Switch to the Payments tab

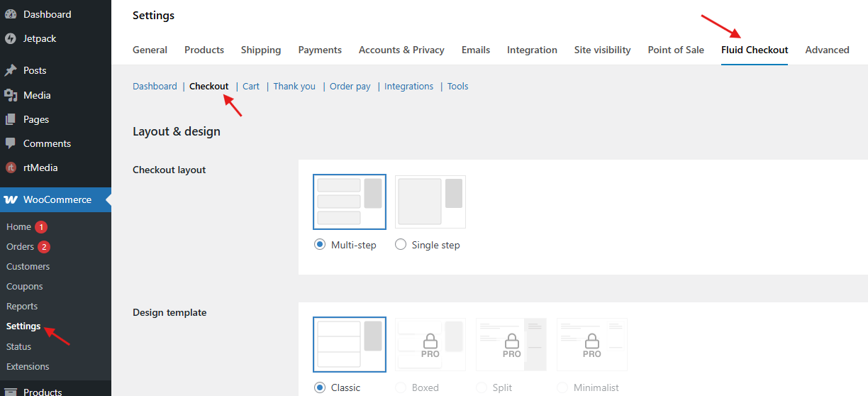pyautogui.click(x=320, y=50)
